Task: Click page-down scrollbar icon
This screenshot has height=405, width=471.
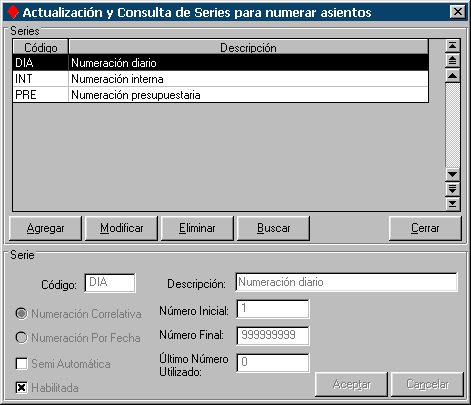Action: click(452, 189)
